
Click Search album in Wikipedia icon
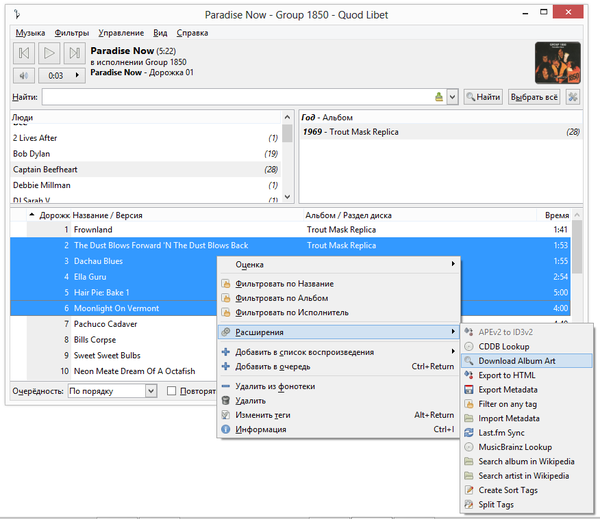469,461
